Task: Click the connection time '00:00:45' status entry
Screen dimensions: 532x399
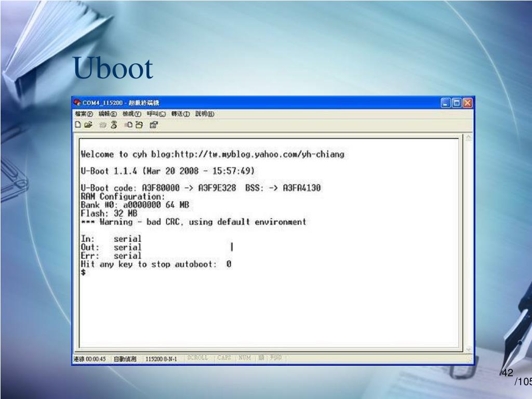Action: 90,359
